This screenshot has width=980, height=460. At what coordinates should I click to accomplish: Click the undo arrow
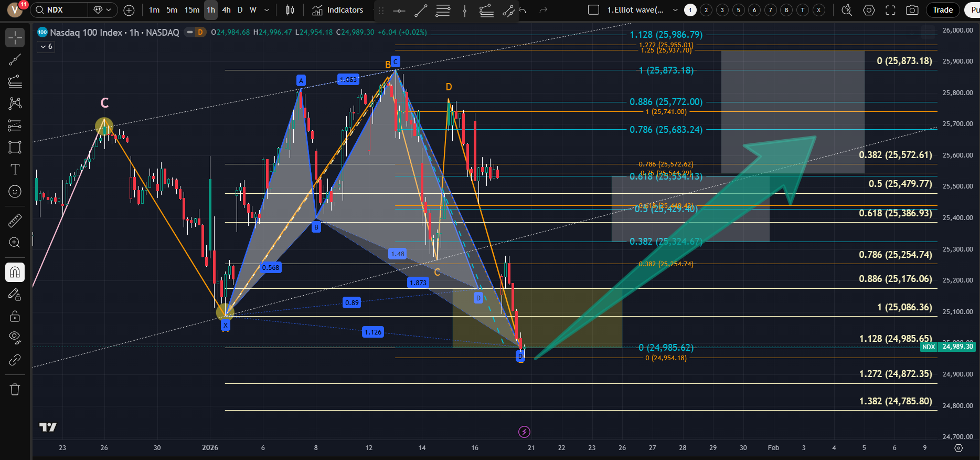pyautogui.click(x=523, y=10)
